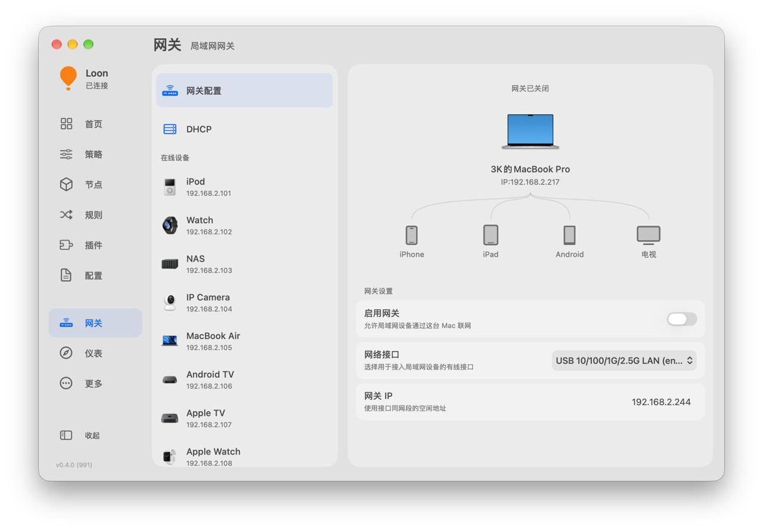Open the 策略 sliders icon
Screen dimensions: 763x532
(x=66, y=154)
